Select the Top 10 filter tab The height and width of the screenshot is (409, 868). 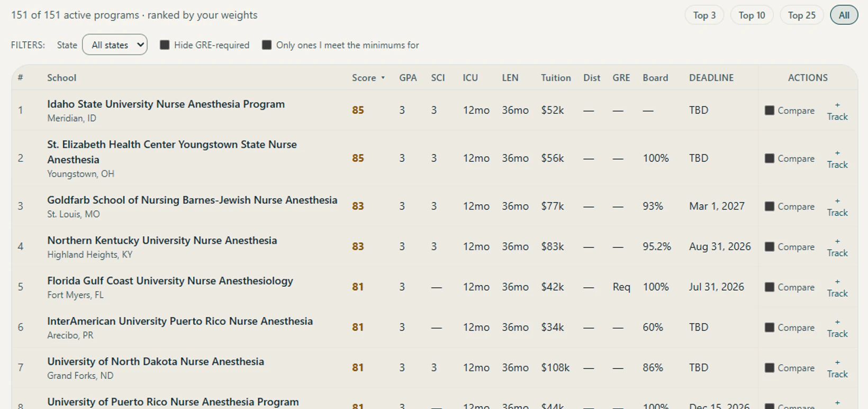point(752,15)
